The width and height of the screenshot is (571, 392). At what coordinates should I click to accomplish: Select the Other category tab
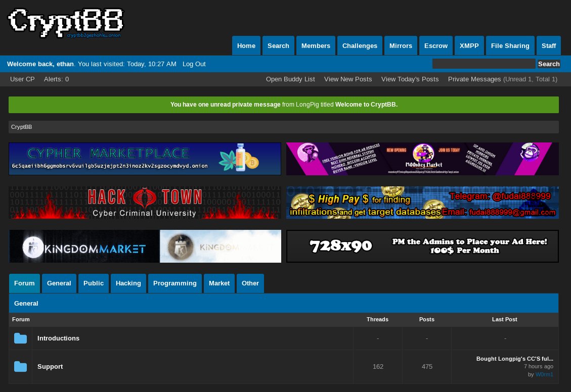point(250,283)
